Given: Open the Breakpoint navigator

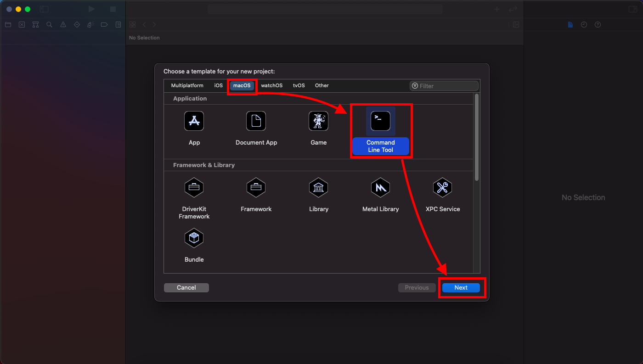Looking at the screenshot, I should point(104,25).
